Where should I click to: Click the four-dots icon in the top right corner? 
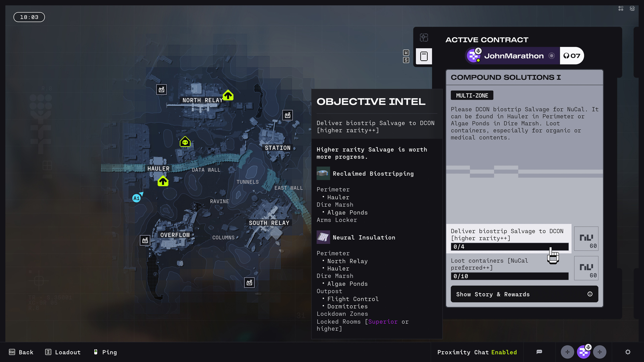621,8
